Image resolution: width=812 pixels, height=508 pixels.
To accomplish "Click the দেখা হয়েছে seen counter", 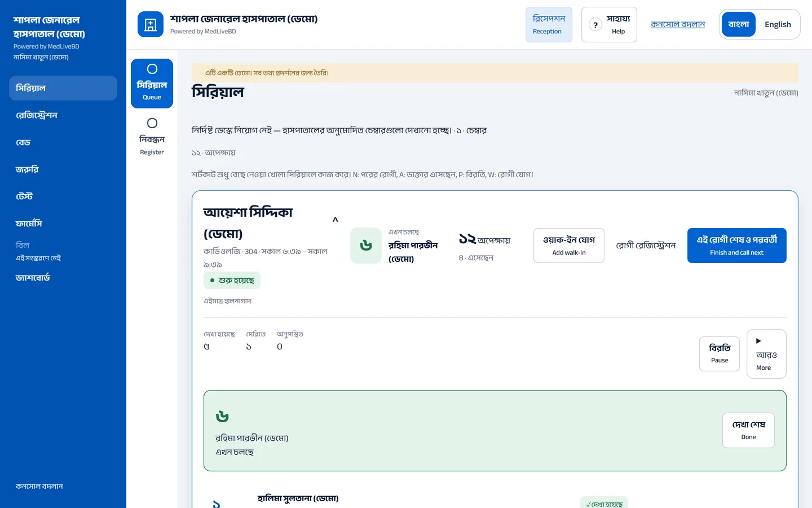I will tap(219, 340).
